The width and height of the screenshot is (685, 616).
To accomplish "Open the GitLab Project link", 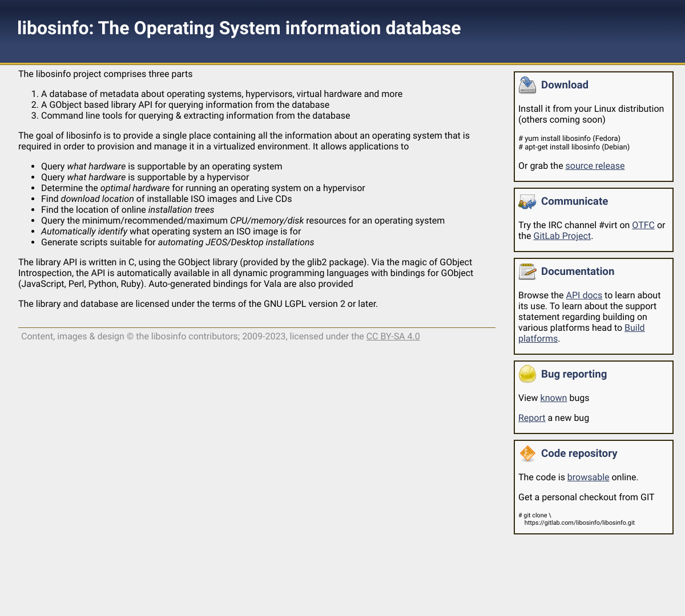I will point(562,236).
